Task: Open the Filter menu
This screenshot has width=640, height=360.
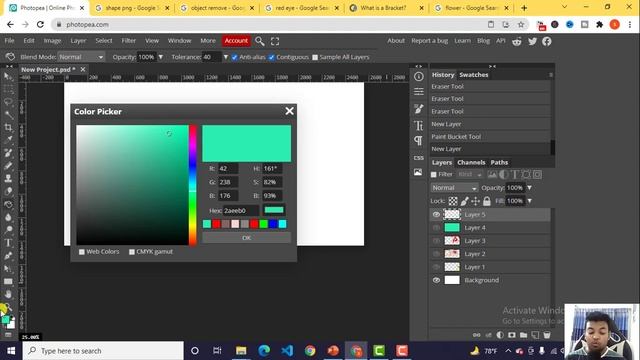Action: [129, 41]
